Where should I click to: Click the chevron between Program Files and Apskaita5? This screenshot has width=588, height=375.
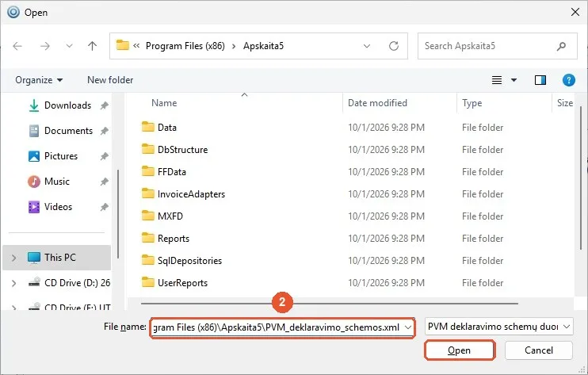(234, 46)
